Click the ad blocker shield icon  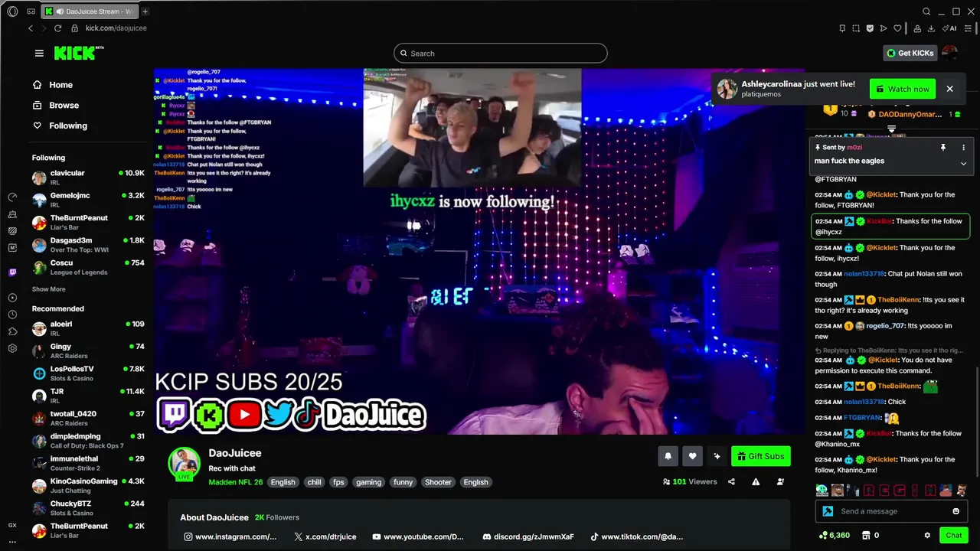pyautogui.click(x=870, y=28)
